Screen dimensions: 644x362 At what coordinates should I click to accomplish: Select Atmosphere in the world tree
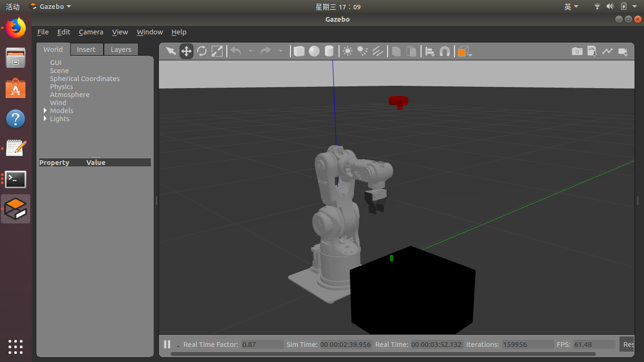[70, 95]
